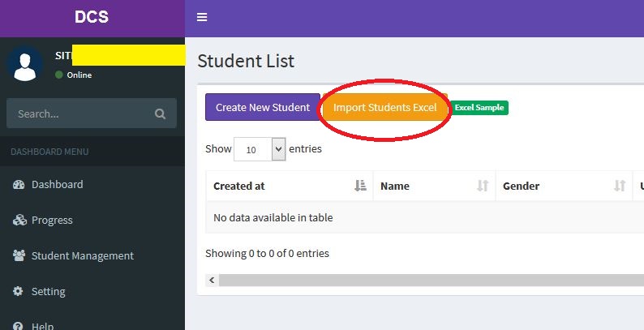Viewport: 644px width, 330px height.
Task: Open the Progress menu item
Action: pos(52,221)
